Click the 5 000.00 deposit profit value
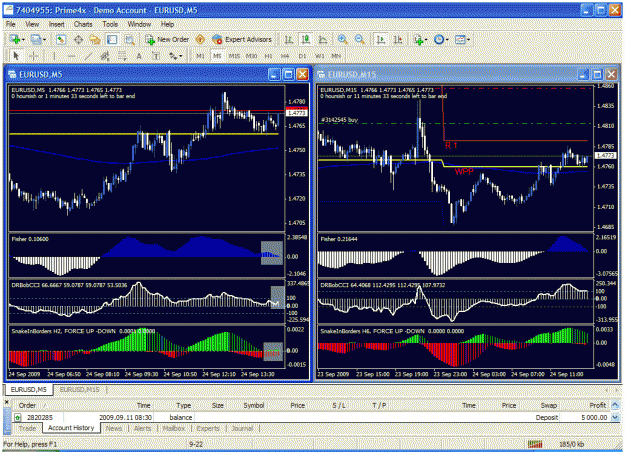Image resolution: width=625 pixels, height=452 pixels. tap(594, 417)
